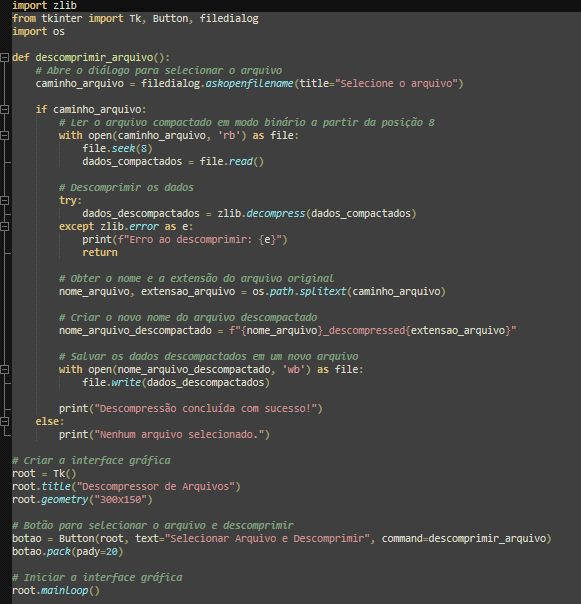Viewport: 581px width, 604px height.
Task: Click 'file.read()' call
Action: coord(232,161)
